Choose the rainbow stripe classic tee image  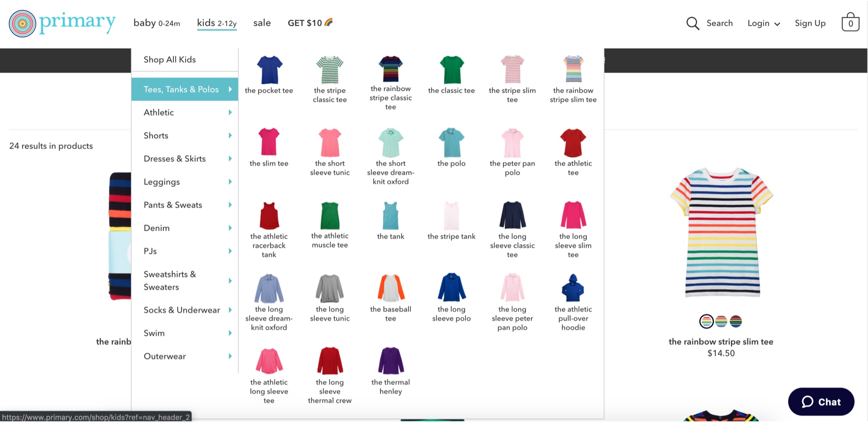(x=391, y=69)
